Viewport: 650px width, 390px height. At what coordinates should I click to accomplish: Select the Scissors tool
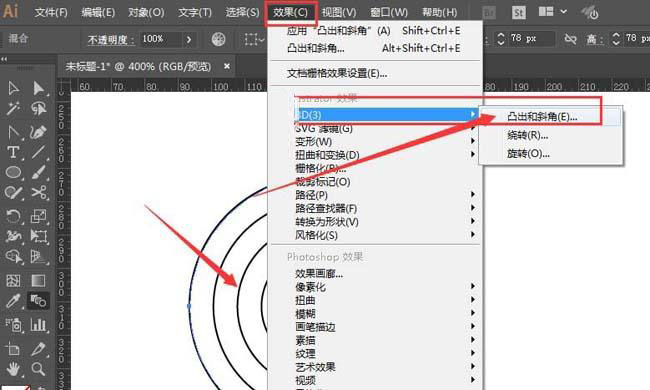[38, 192]
